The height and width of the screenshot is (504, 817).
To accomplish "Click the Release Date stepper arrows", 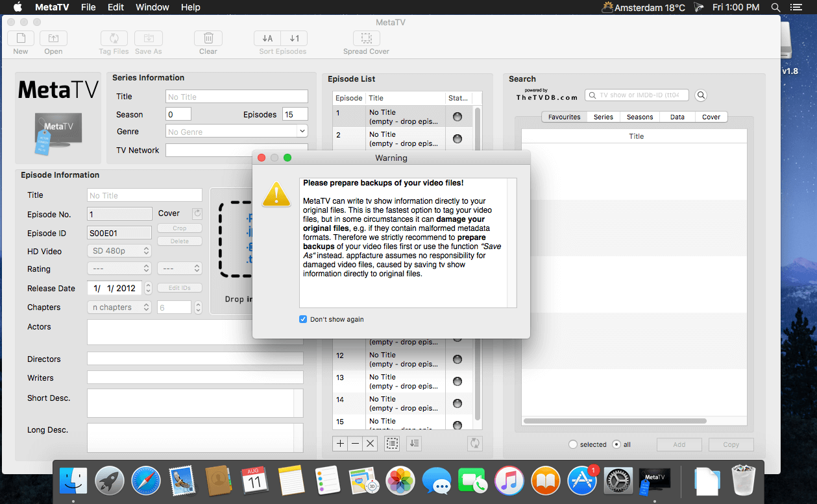I will click(148, 288).
